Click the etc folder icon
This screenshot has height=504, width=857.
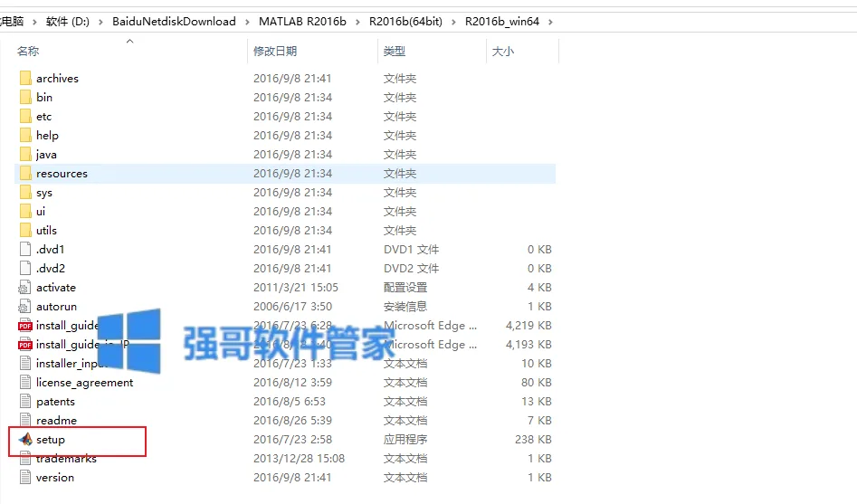(25, 117)
